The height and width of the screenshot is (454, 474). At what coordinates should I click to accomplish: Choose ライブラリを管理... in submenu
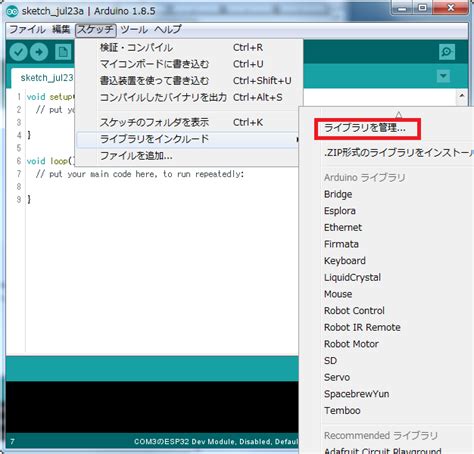coord(367,128)
